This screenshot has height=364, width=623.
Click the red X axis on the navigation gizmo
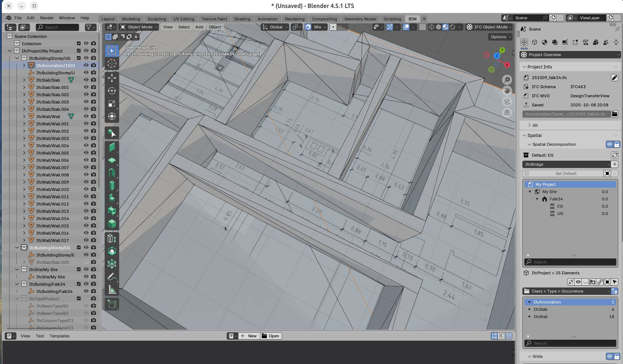tap(507, 65)
